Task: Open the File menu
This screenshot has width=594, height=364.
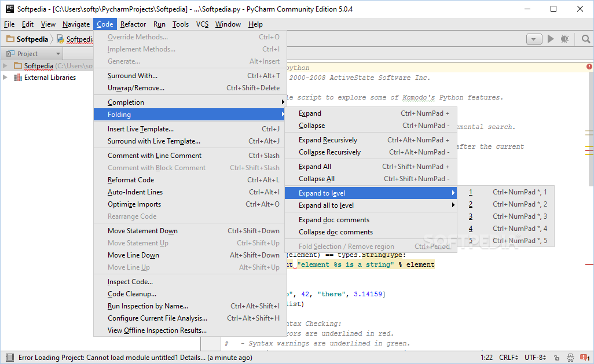Action: tap(9, 24)
